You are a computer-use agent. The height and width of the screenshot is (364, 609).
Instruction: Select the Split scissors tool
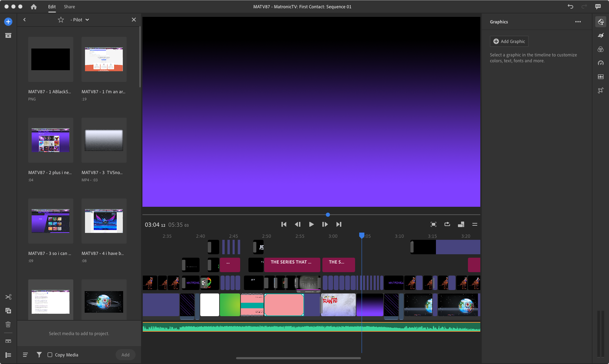[8, 297]
